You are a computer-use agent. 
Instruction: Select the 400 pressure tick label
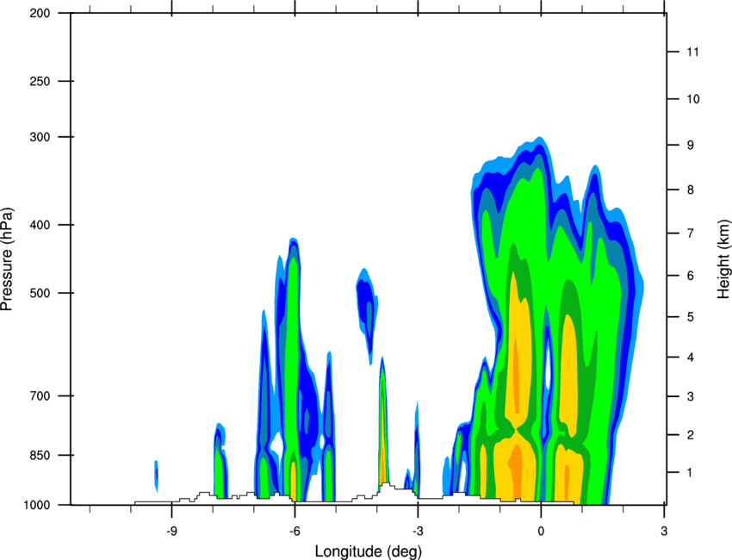[x=40, y=225]
